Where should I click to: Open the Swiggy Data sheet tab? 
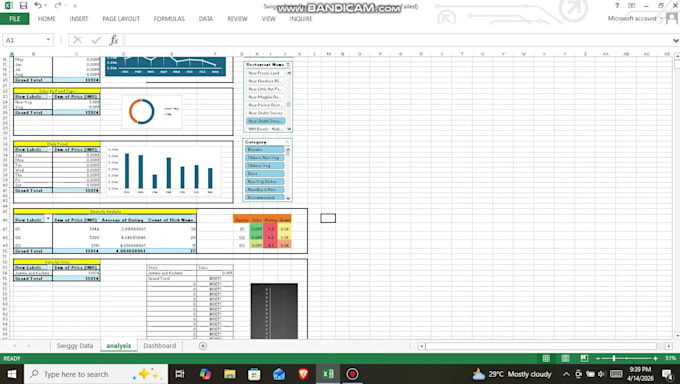(x=75, y=346)
